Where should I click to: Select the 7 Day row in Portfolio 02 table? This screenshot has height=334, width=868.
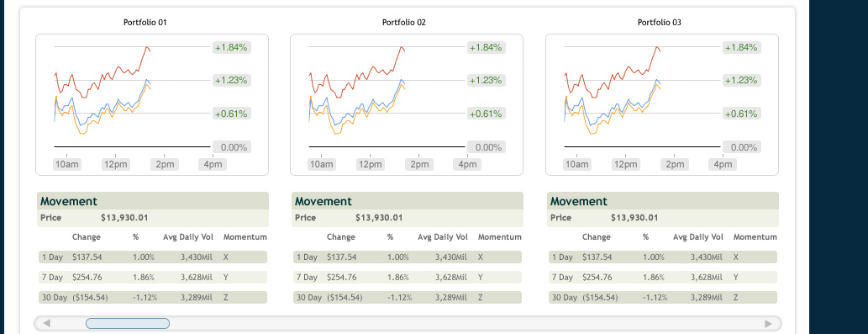pyautogui.click(x=408, y=277)
